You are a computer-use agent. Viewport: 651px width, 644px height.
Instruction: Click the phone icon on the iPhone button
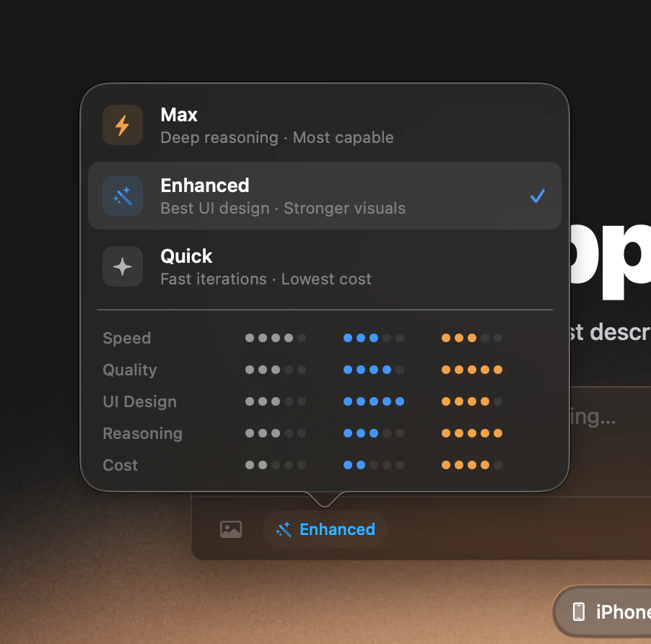pos(577,612)
